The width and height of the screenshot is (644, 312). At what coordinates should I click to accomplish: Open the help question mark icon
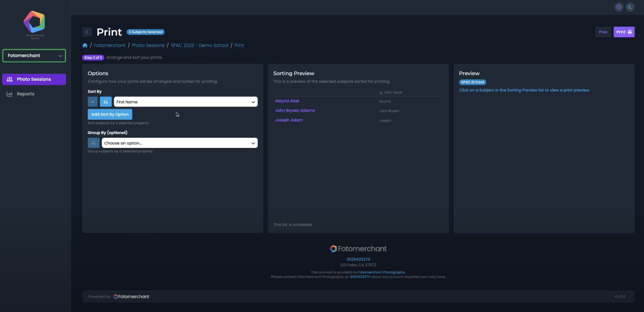[619, 7]
